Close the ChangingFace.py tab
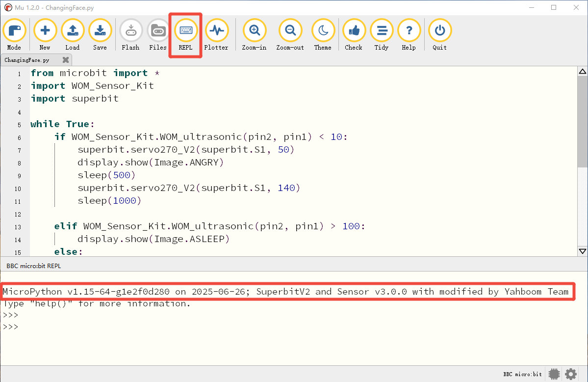Viewport: 588px width, 382px height. pos(66,60)
